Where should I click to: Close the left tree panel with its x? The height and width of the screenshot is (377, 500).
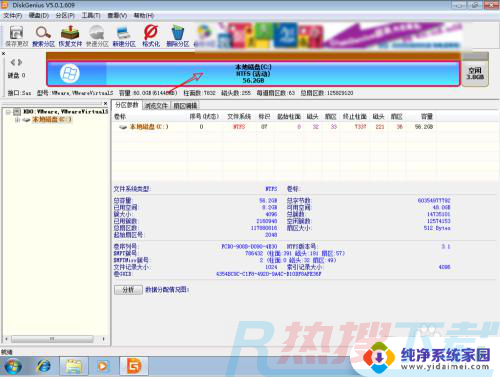tap(105, 104)
